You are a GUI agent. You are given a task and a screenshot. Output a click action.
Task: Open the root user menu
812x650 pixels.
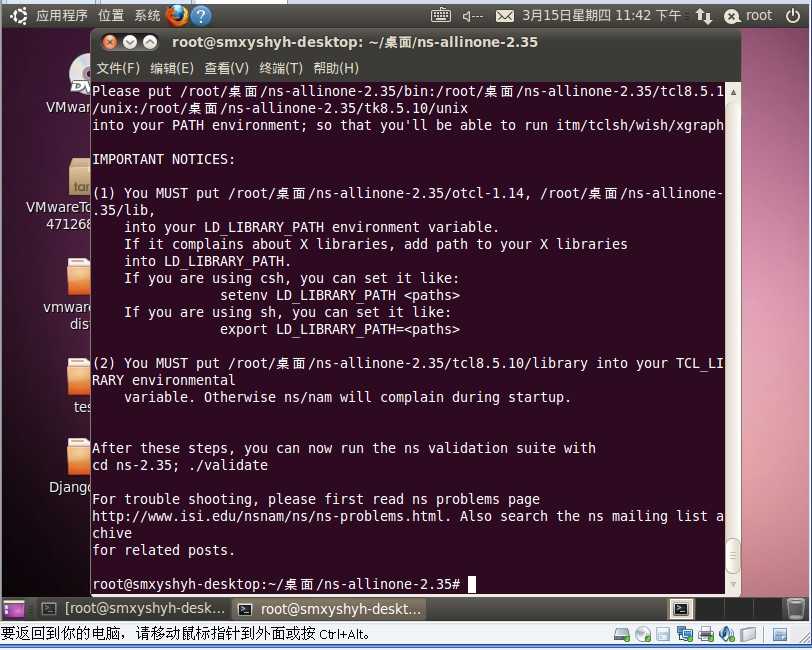(748, 16)
